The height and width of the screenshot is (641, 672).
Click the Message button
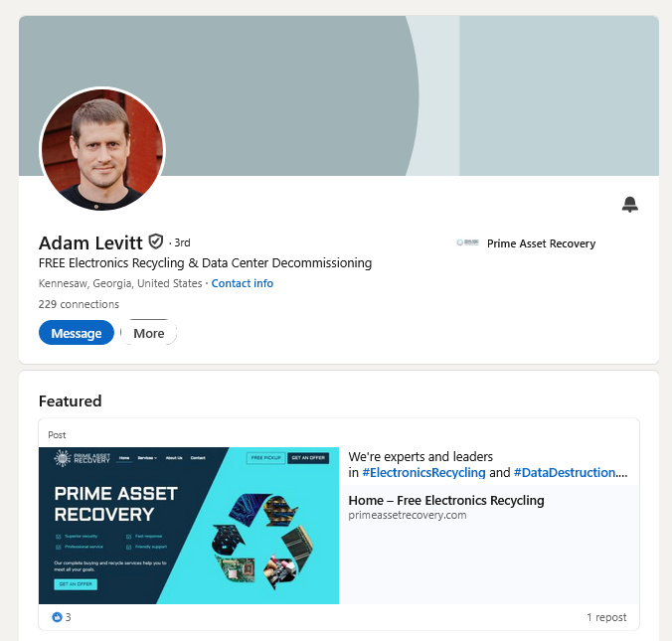pos(77,333)
